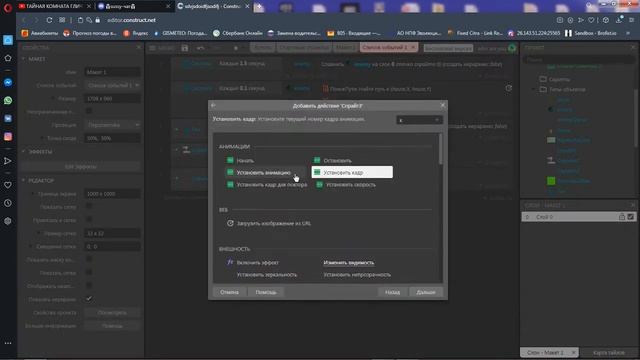Click the layout name field 'Макет 1'
The height and width of the screenshot is (360, 640).
[113, 72]
